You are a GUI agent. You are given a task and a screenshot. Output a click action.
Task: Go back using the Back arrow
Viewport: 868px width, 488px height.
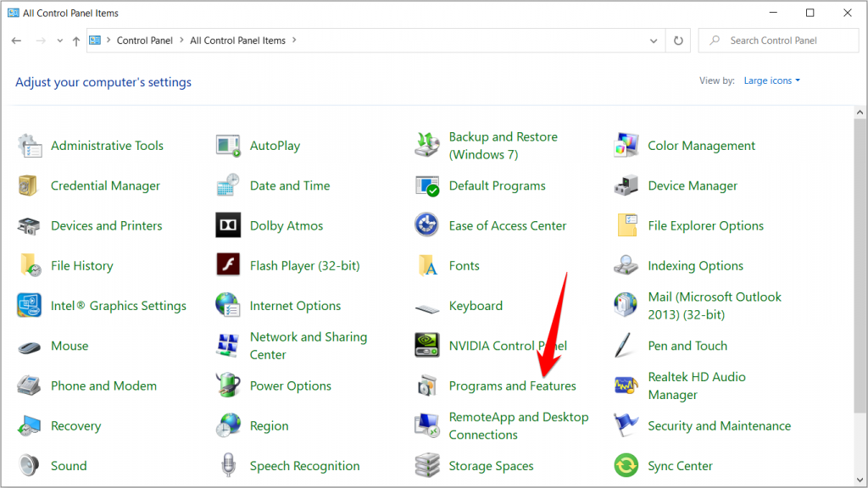pyautogui.click(x=17, y=41)
